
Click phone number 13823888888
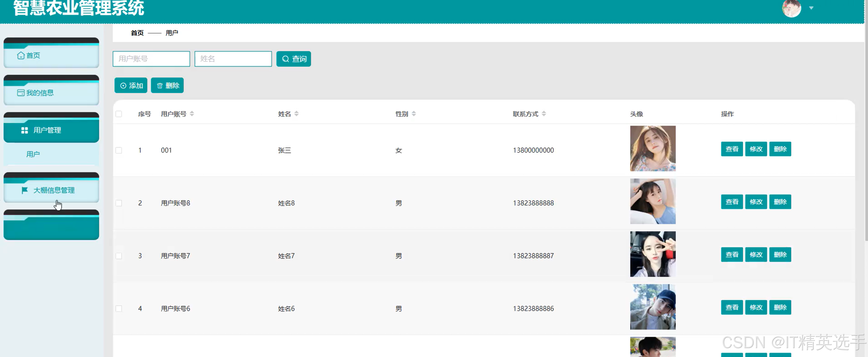(533, 203)
